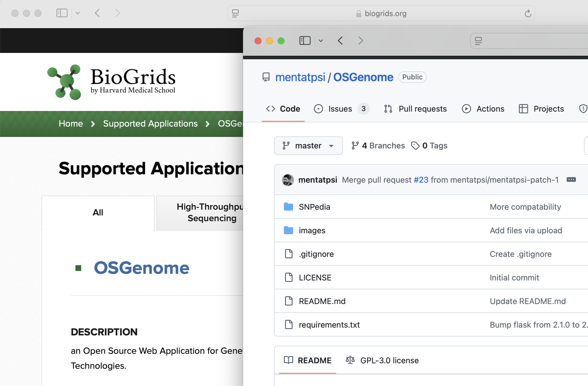The height and width of the screenshot is (386, 588).
Task: View the 4 Branches link
Action: coord(378,146)
